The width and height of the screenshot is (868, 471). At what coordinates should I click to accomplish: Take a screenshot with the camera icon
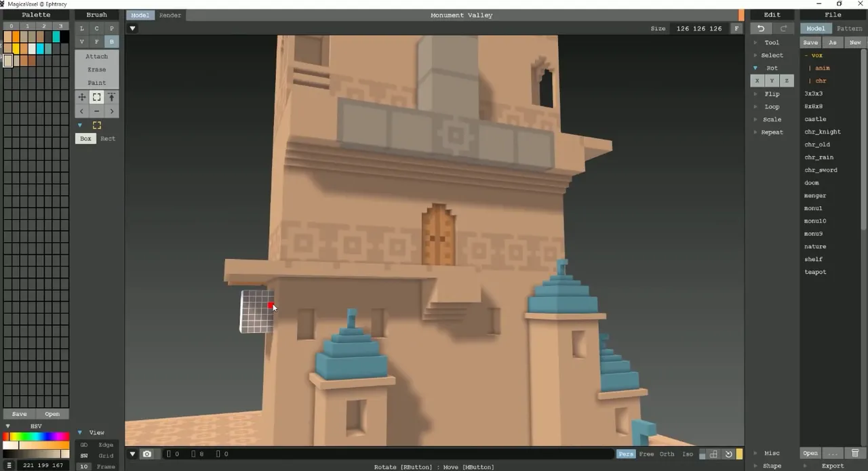[x=146, y=454]
